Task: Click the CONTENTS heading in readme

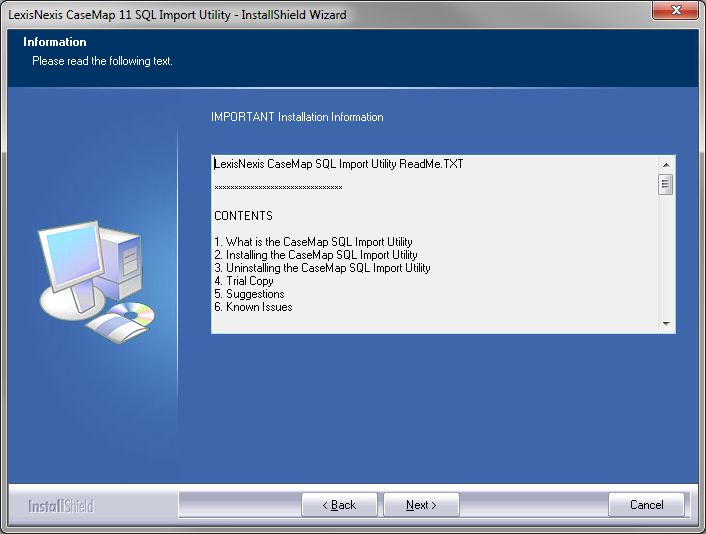Action: [244, 216]
